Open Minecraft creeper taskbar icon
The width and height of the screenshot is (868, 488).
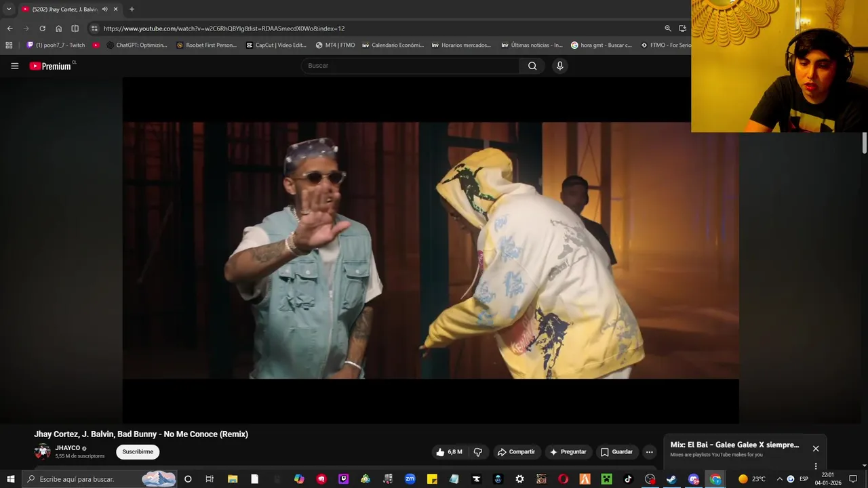point(606,479)
